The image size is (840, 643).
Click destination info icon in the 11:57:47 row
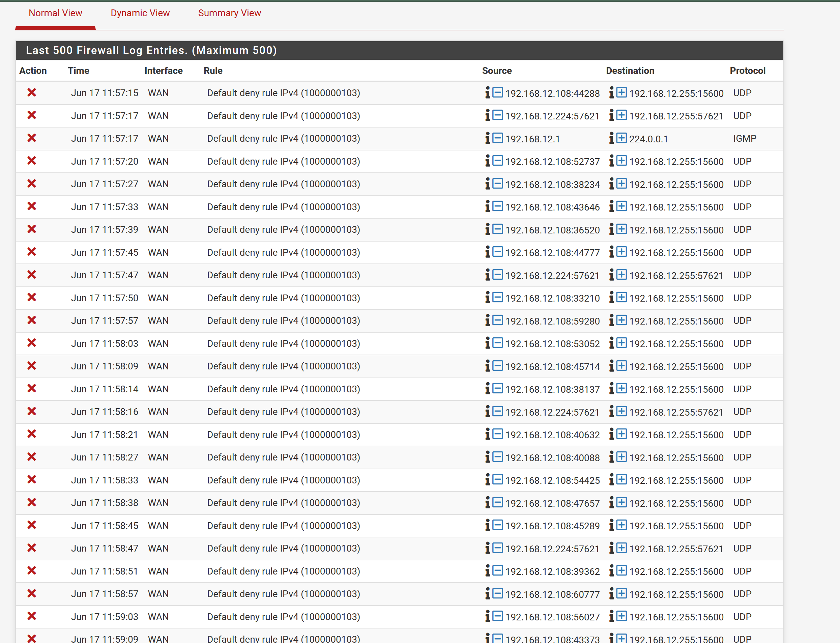[x=611, y=275]
